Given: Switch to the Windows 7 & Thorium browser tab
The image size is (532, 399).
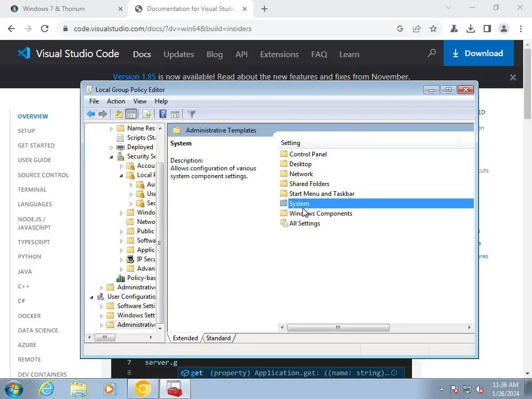Looking at the screenshot, I should click(66, 9).
